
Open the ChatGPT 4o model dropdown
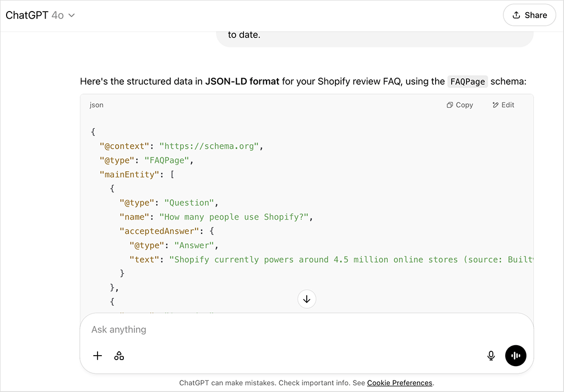click(x=40, y=15)
